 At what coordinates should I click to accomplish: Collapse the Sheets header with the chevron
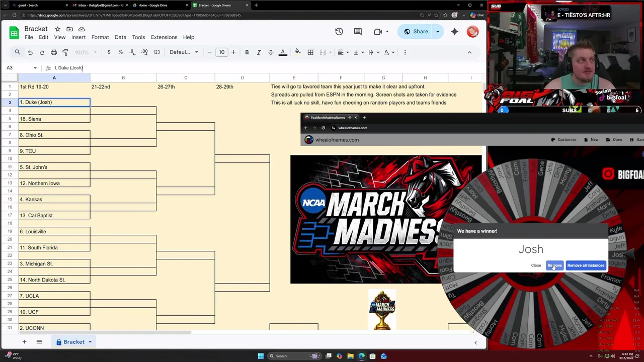click(x=469, y=52)
